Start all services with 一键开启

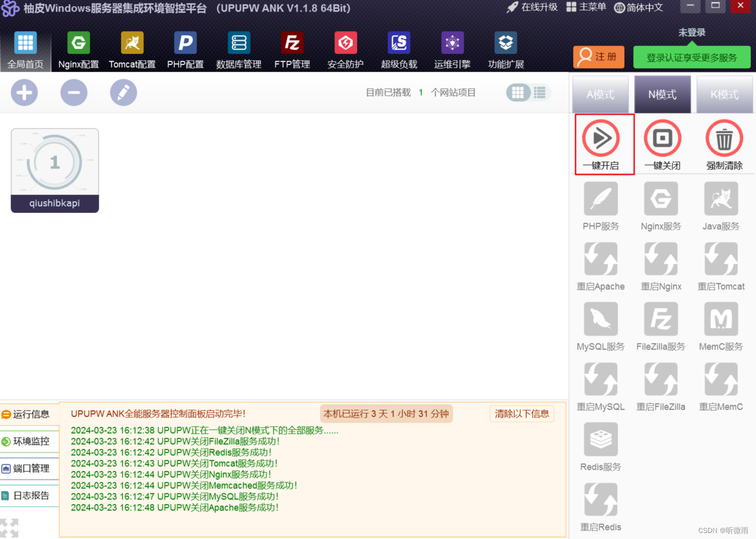pyautogui.click(x=601, y=144)
